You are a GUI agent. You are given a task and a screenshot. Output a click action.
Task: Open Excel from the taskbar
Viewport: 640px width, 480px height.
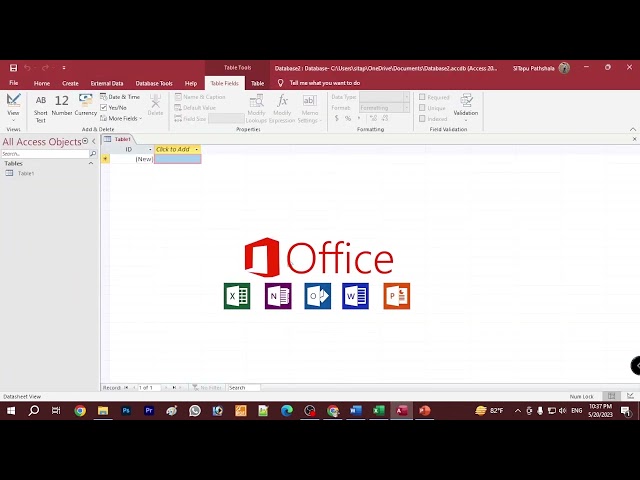coord(378,411)
